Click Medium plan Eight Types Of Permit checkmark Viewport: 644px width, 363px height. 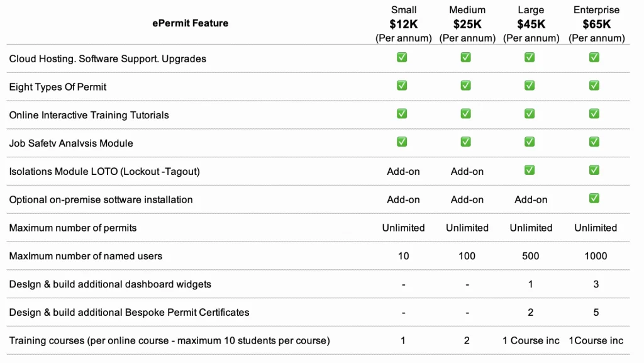click(x=465, y=86)
